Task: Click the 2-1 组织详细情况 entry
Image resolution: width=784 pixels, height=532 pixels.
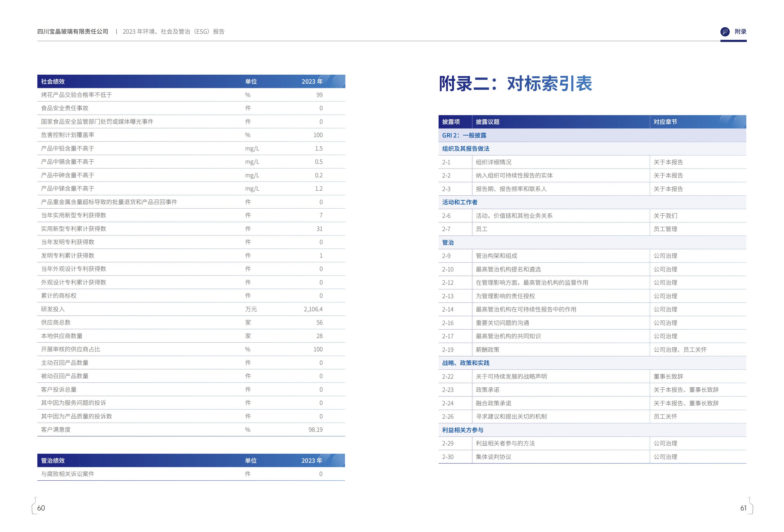Action: coord(592,162)
